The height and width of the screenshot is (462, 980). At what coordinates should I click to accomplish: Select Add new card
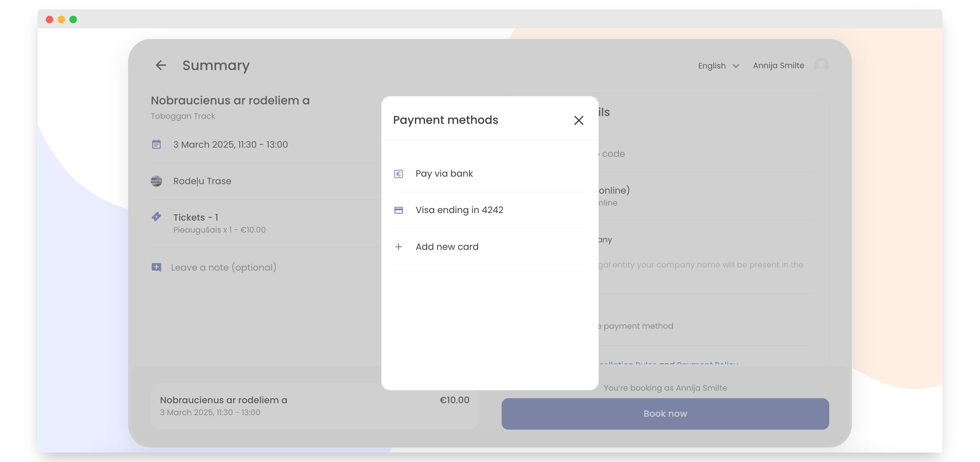click(447, 247)
